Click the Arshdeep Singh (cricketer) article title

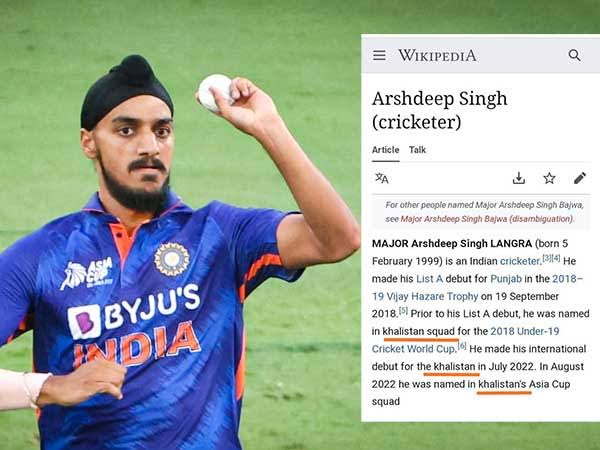[x=439, y=110]
